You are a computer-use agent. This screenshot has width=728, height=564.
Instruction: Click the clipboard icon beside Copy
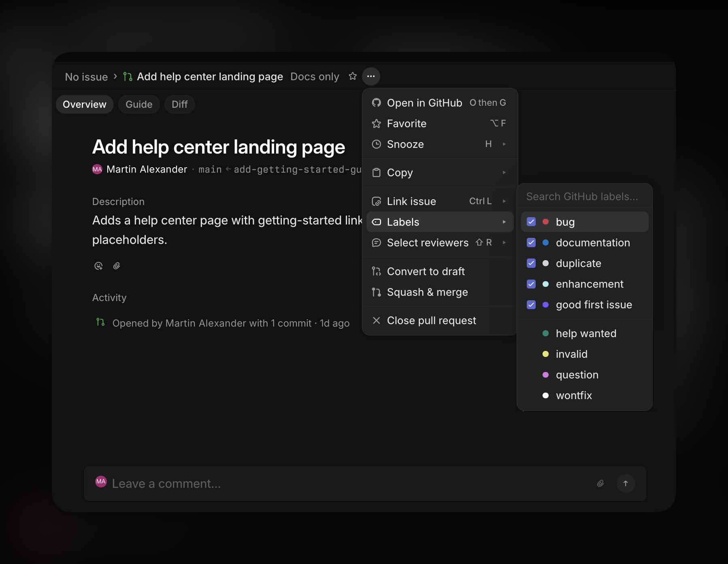coord(377,173)
